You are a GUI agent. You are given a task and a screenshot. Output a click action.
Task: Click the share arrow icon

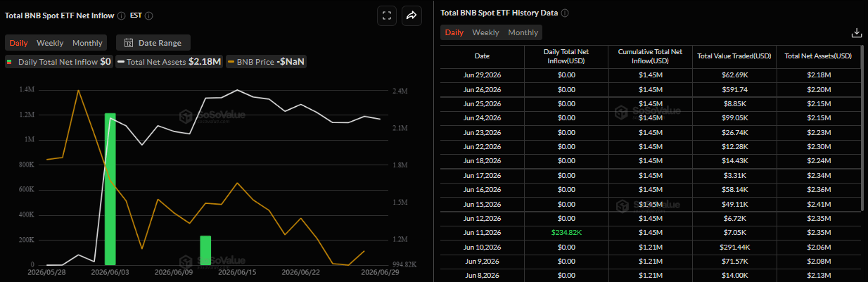411,15
